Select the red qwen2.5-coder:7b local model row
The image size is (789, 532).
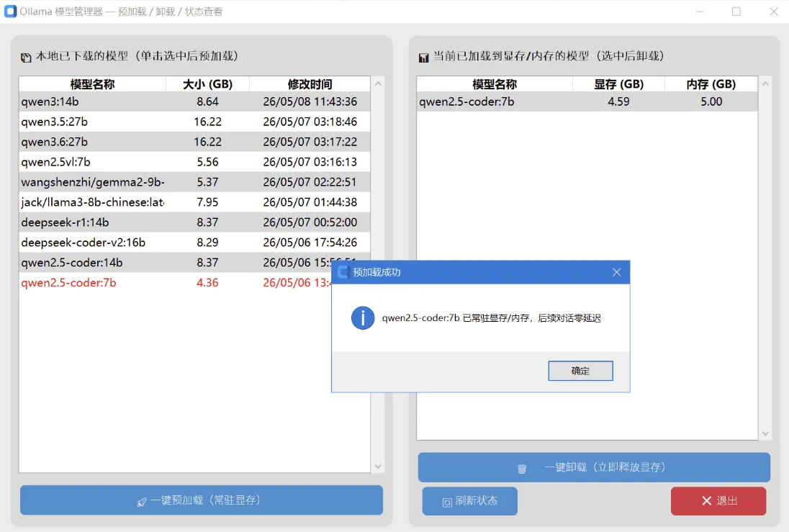[x=175, y=283]
